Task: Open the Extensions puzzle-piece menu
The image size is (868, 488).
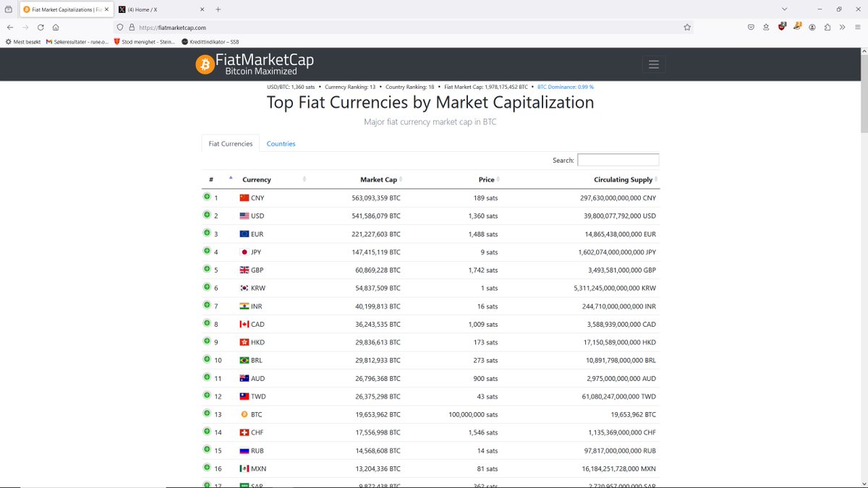Action: pos(827,27)
